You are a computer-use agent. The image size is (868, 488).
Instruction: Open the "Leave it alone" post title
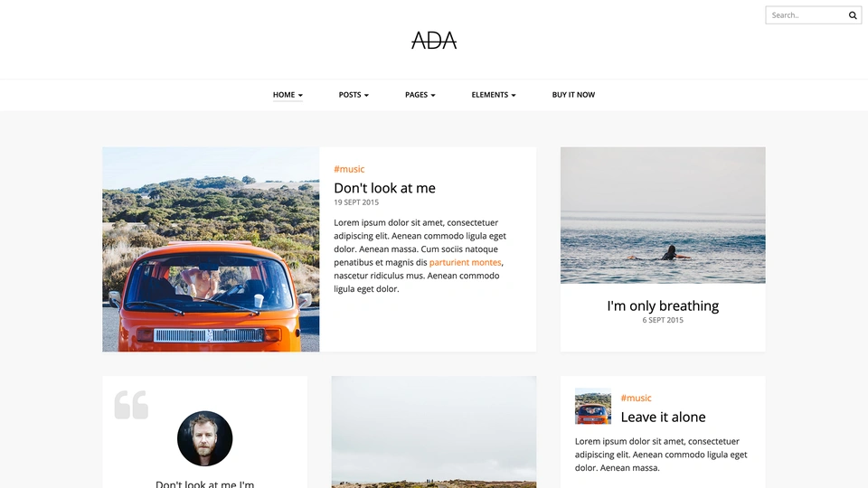(663, 417)
